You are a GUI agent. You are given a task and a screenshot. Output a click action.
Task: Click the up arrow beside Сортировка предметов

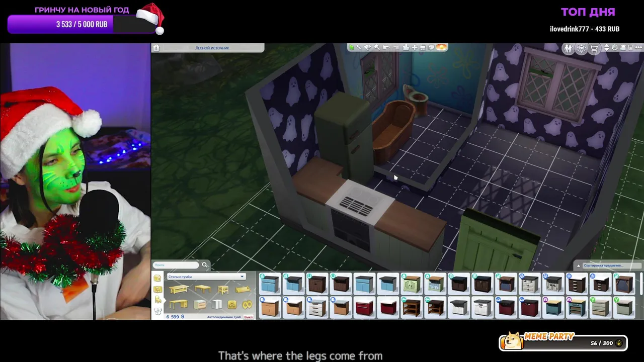[579, 266]
